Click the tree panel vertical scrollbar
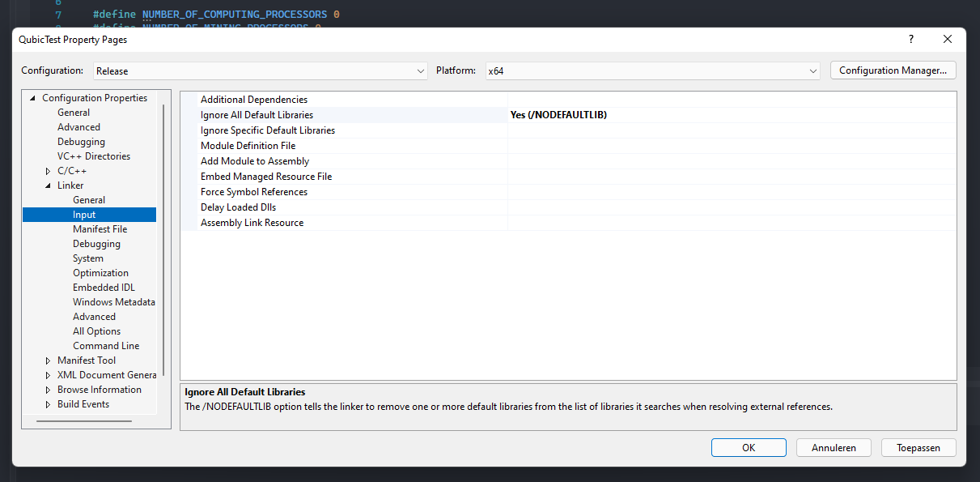980x482 pixels. point(163,239)
